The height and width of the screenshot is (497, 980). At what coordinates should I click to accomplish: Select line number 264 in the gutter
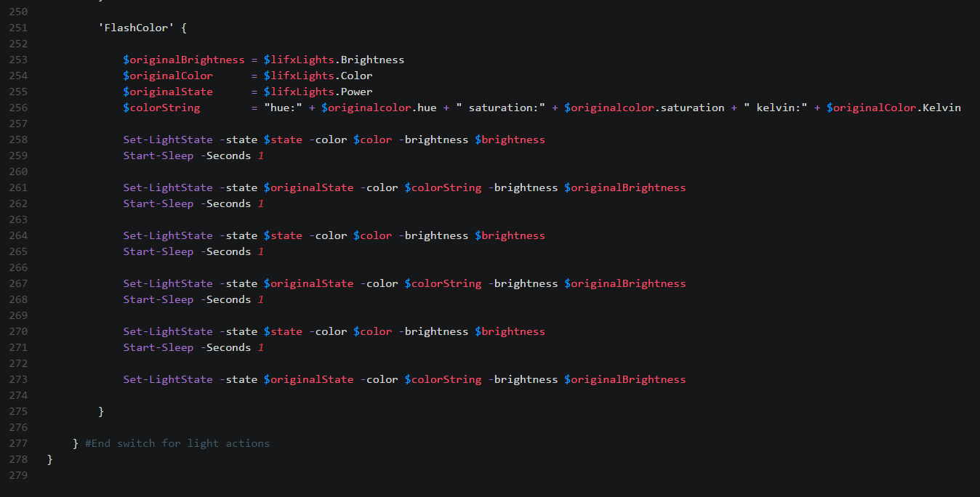pyautogui.click(x=18, y=235)
